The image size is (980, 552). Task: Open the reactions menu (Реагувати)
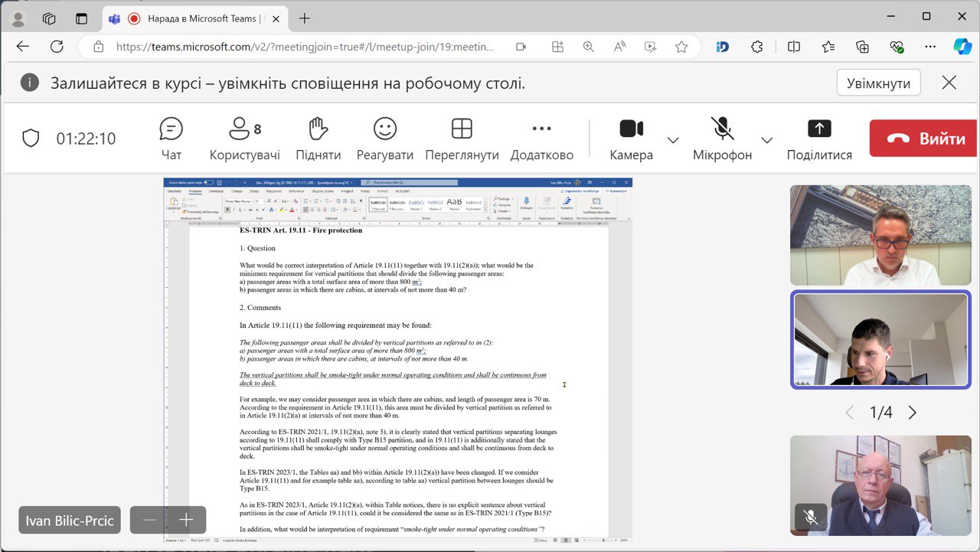tap(384, 139)
